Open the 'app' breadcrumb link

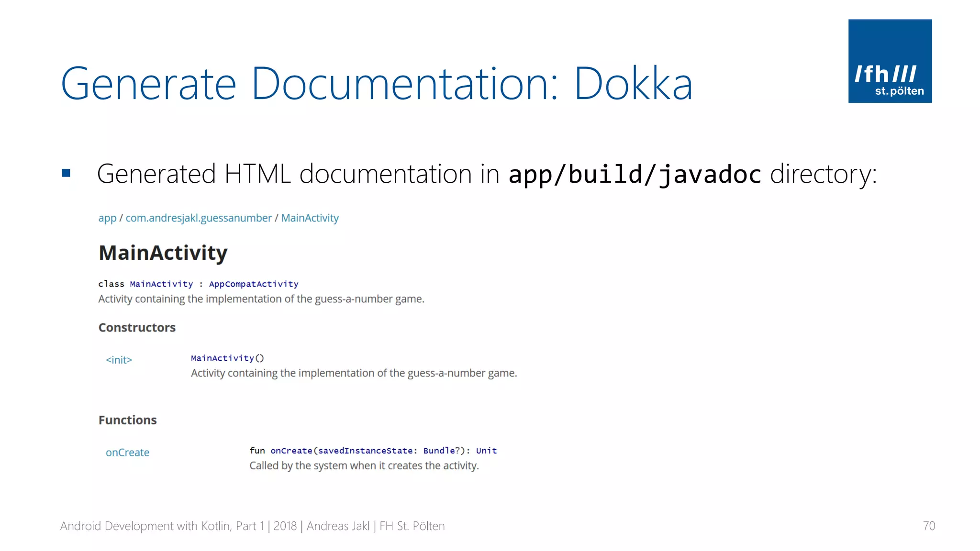[107, 218]
